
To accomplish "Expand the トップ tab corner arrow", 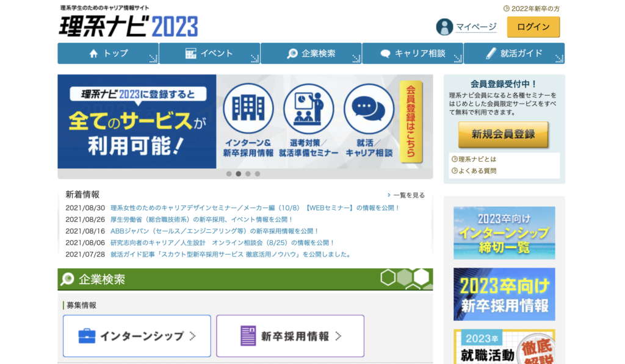I will coord(153,59).
